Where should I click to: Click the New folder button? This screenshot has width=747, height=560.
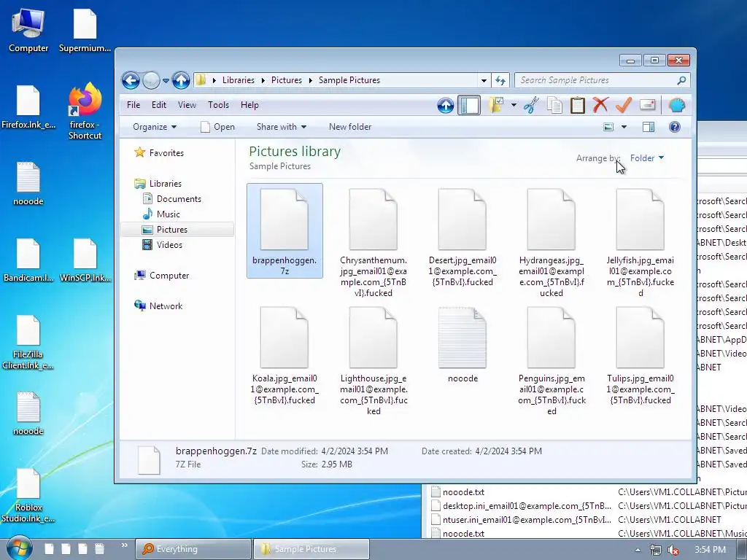click(x=350, y=127)
